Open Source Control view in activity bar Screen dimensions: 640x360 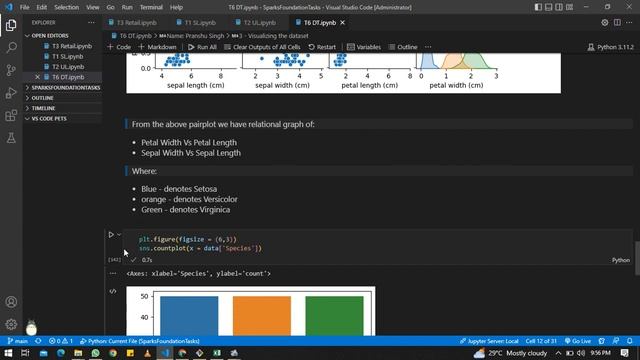pyautogui.click(x=11, y=70)
